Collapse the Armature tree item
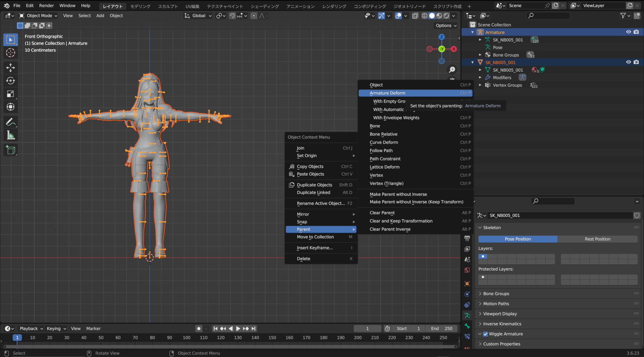644x357 pixels. [x=473, y=32]
